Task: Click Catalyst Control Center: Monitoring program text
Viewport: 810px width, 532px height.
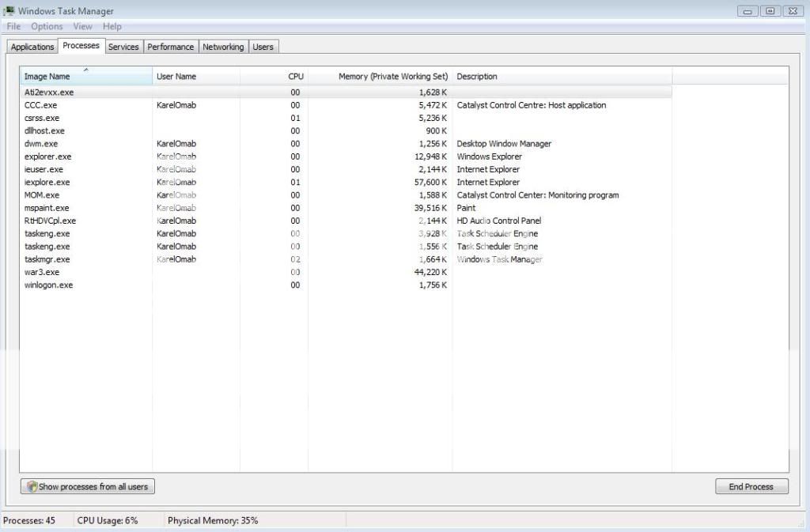Action: 538,195
